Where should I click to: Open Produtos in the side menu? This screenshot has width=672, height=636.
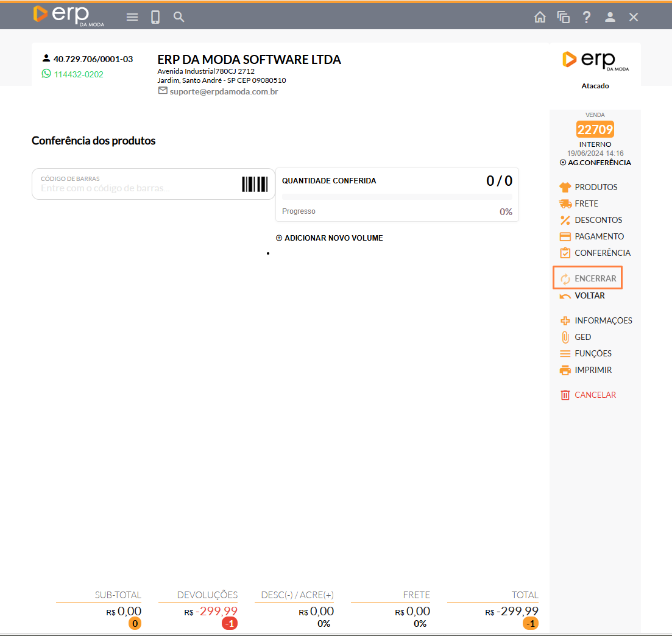(595, 187)
